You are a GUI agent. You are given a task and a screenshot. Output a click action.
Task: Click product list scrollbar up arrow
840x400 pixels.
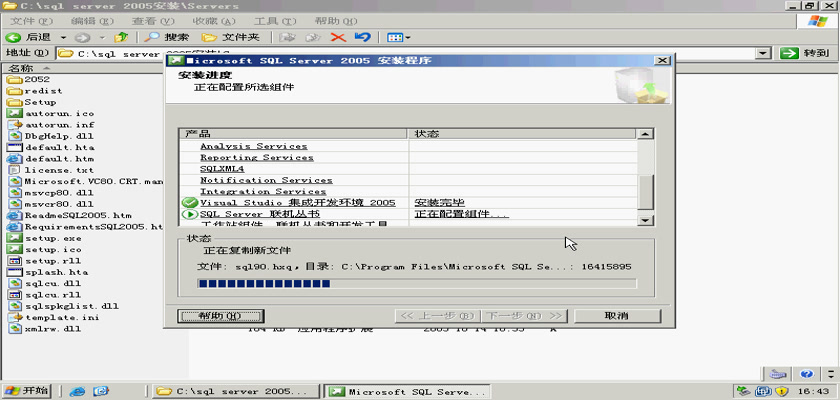[x=646, y=134]
